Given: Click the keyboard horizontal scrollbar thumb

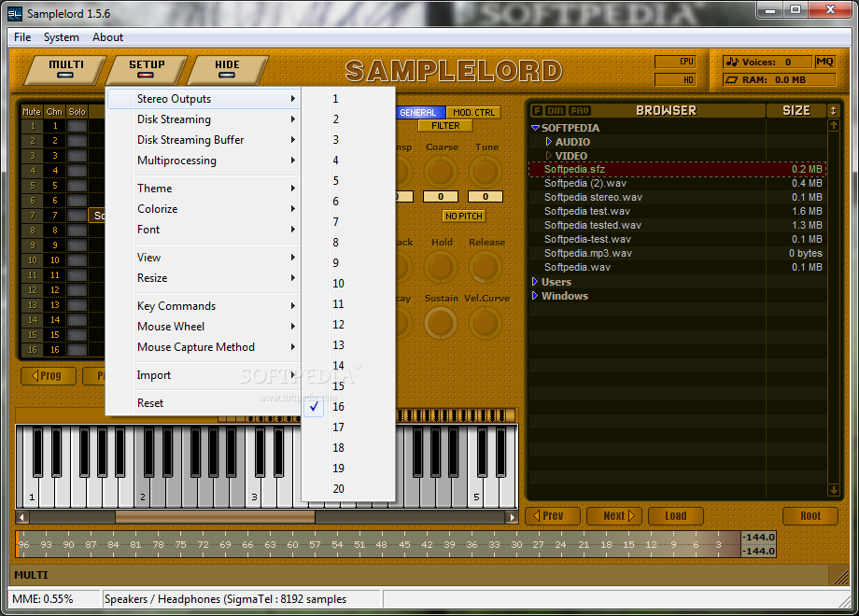Looking at the screenshot, I should click(x=215, y=517).
